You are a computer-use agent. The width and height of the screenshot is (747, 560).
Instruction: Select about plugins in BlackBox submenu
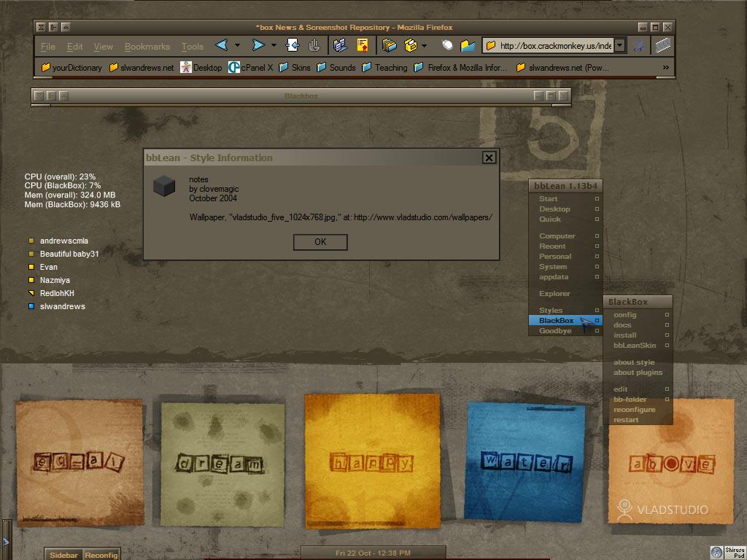click(638, 373)
